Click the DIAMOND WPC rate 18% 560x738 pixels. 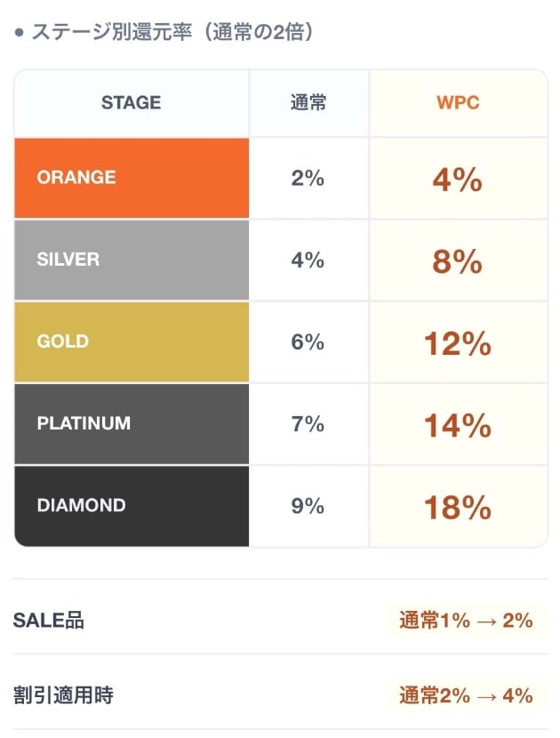tap(458, 507)
